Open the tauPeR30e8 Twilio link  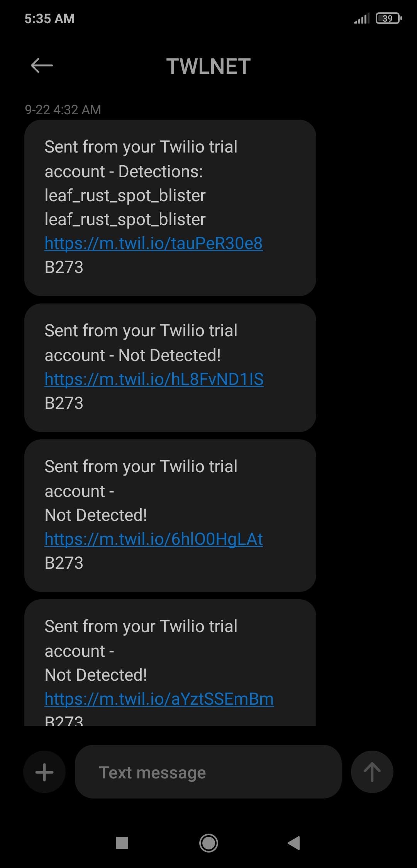(154, 243)
